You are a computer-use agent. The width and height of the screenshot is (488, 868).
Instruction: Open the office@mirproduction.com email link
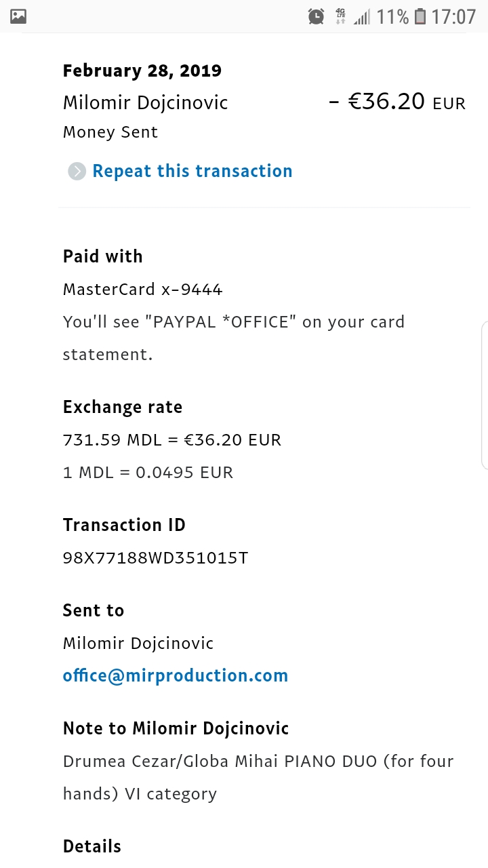(175, 675)
